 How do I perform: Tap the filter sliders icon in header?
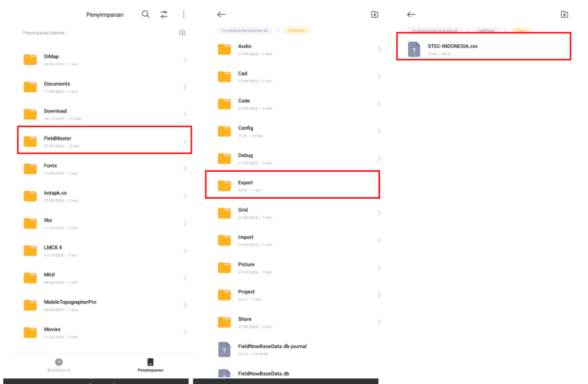pos(164,14)
